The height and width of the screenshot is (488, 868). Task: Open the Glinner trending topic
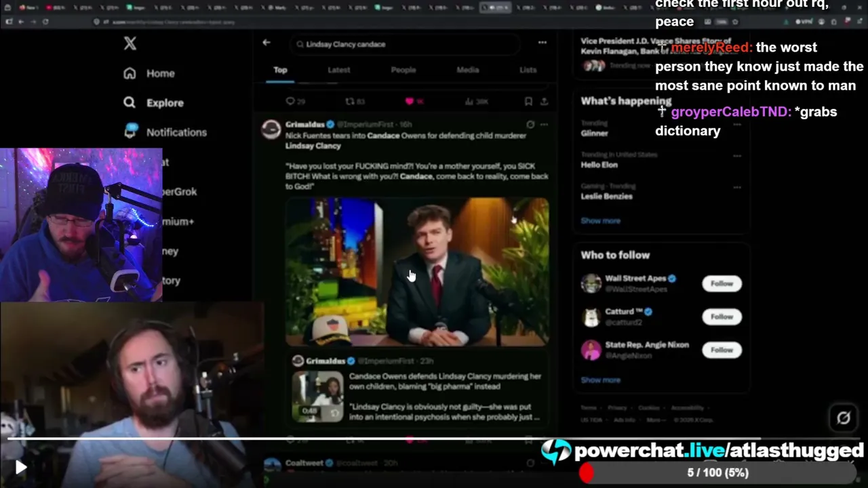pyautogui.click(x=594, y=134)
